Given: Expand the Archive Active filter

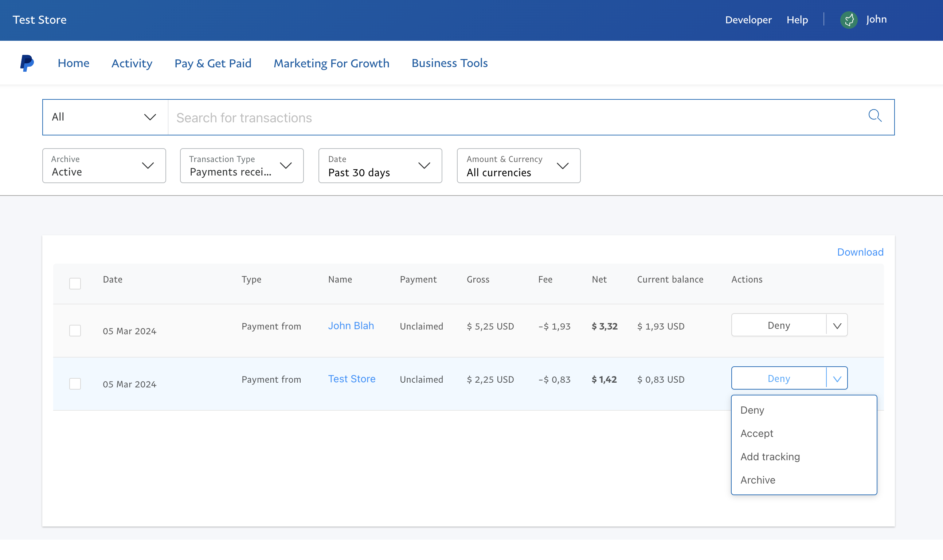Looking at the screenshot, I should tap(104, 166).
